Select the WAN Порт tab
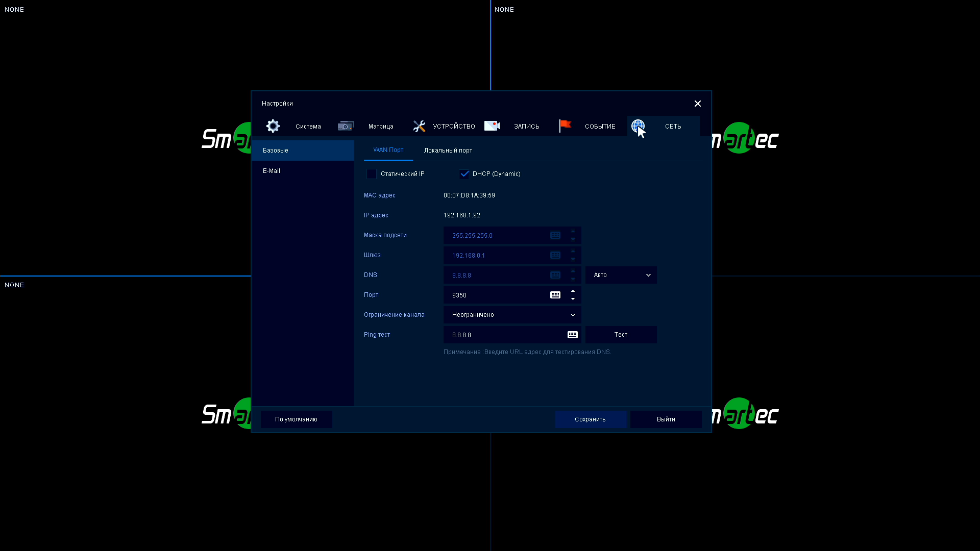 (x=388, y=150)
